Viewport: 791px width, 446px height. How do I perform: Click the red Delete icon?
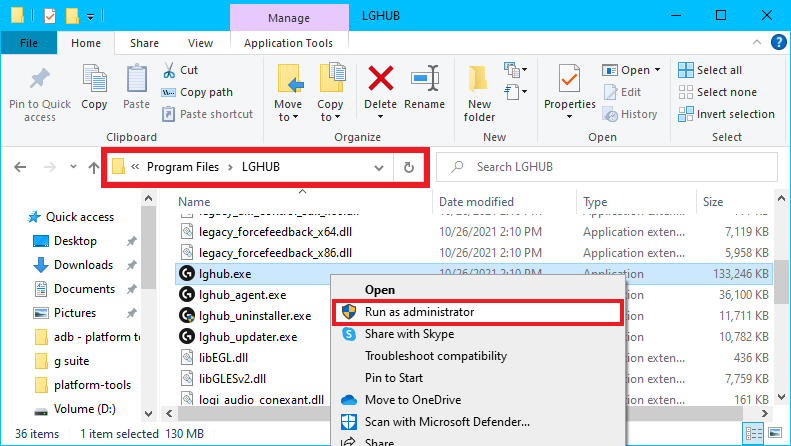coord(381,78)
